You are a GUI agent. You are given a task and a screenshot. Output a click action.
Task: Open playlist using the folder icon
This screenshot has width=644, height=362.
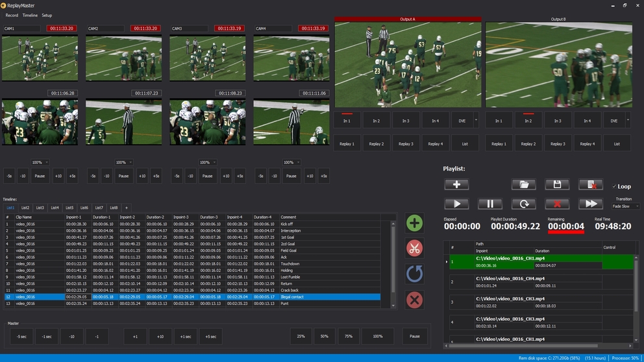pyautogui.click(x=523, y=185)
